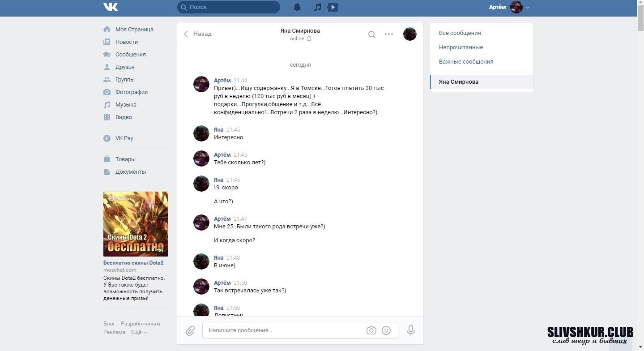This screenshot has height=351, width=644.
Task: Expand the Артём account dropdown arrow
Action: point(528,8)
